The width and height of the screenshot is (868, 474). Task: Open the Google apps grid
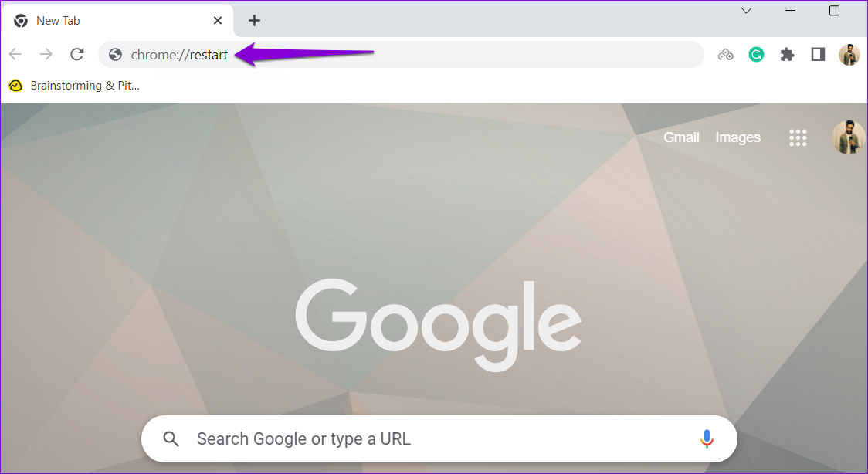(x=798, y=137)
